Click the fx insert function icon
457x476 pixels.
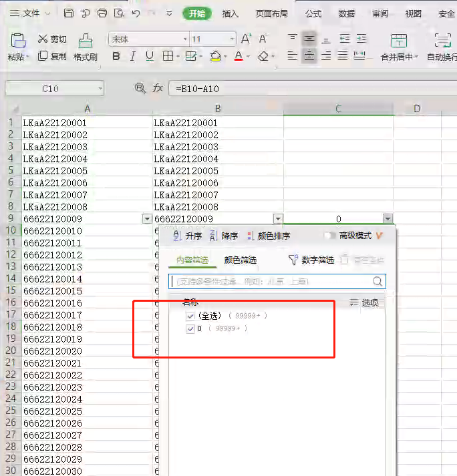[x=158, y=88]
